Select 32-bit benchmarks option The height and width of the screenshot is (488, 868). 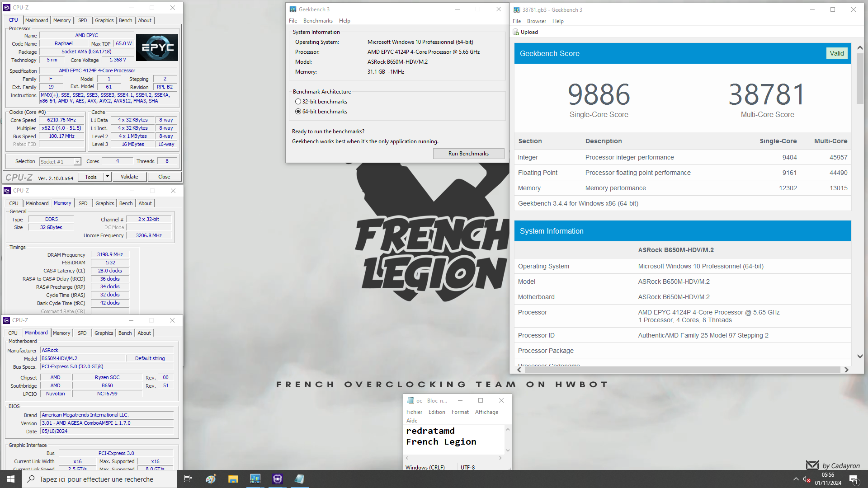coord(321,102)
